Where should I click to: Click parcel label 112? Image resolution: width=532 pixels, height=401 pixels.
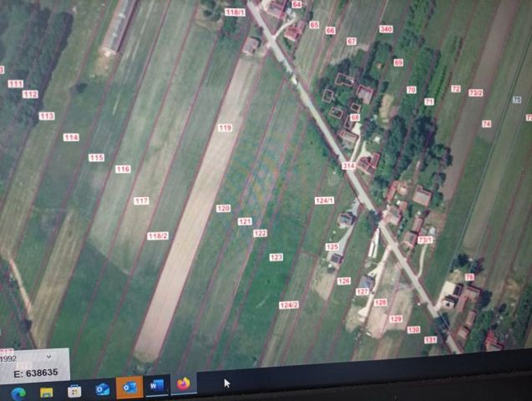pyautogui.click(x=30, y=94)
